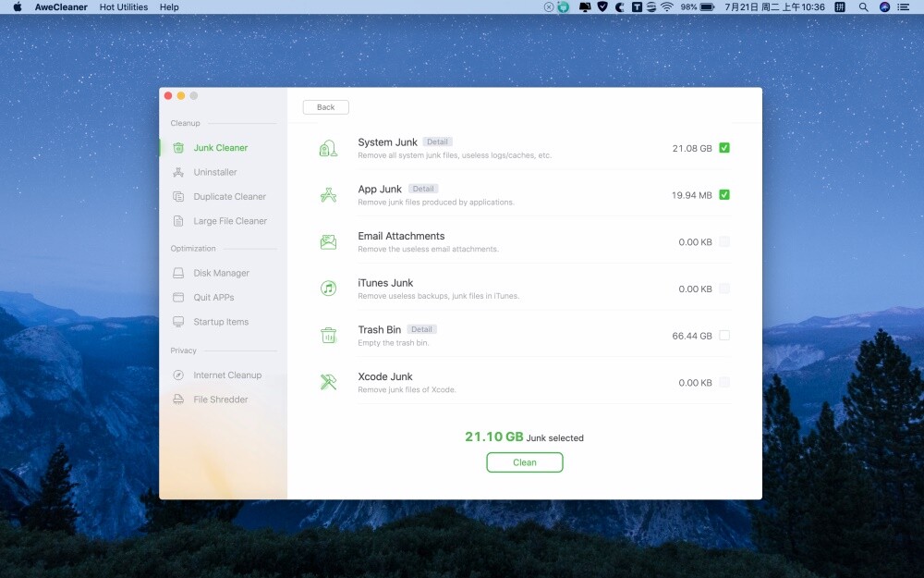Click the Startup Items sidebar icon
Screen dimensions: 924x578
(x=178, y=322)
